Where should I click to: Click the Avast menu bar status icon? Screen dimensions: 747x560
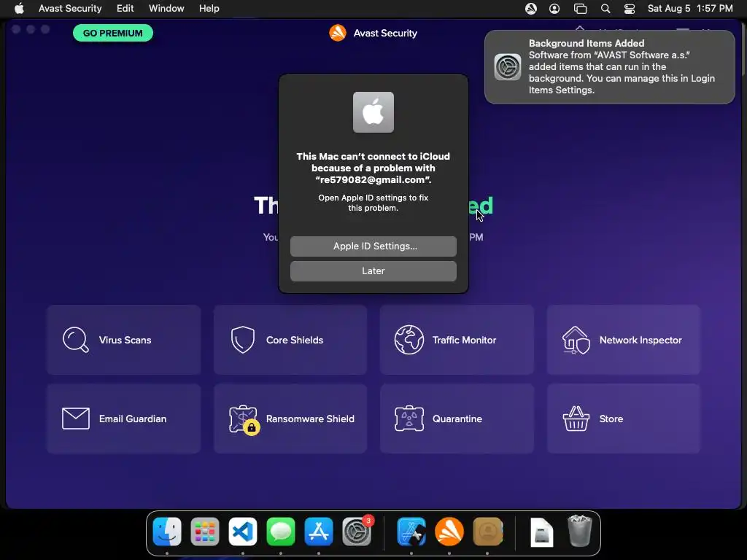(531, 9)
